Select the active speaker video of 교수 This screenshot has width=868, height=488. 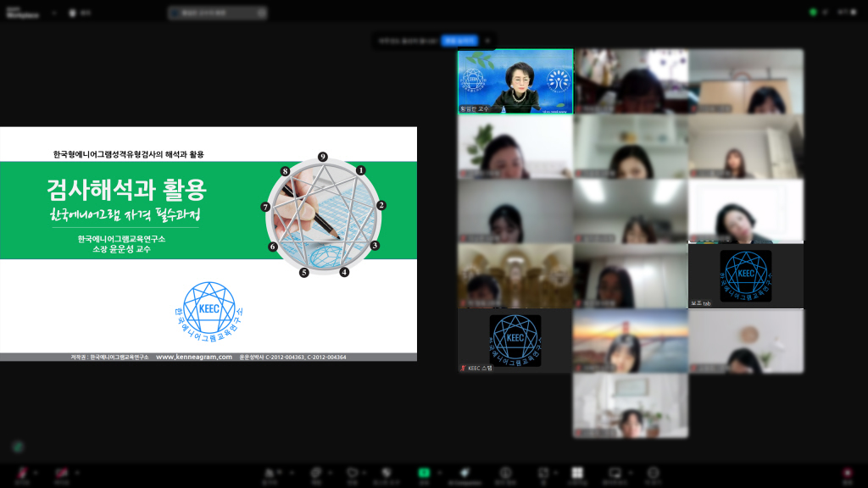tap(515, 81)
